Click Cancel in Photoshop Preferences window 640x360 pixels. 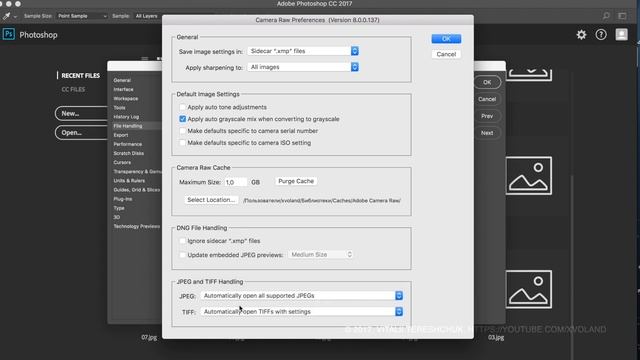(487, 99)
